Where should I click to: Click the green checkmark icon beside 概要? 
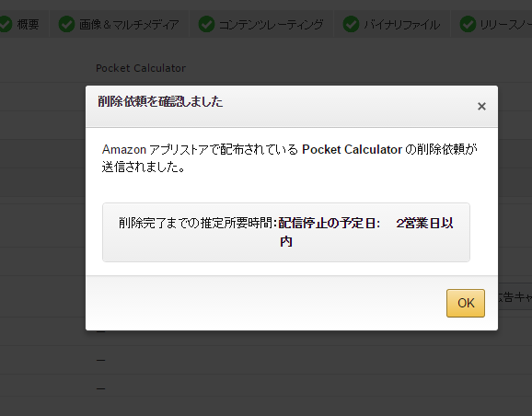point(5,24)
